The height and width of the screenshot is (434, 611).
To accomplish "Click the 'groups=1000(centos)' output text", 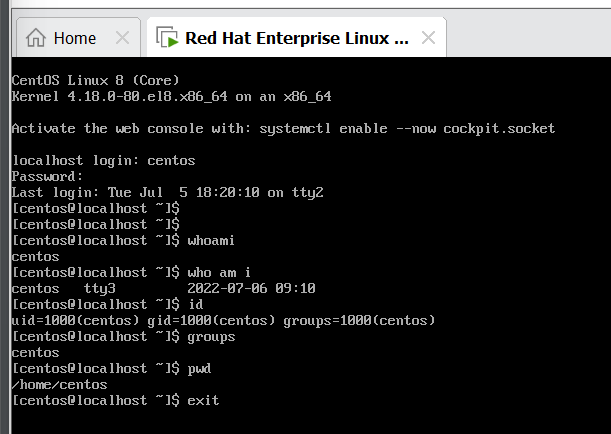I will (x=359, y=320).
